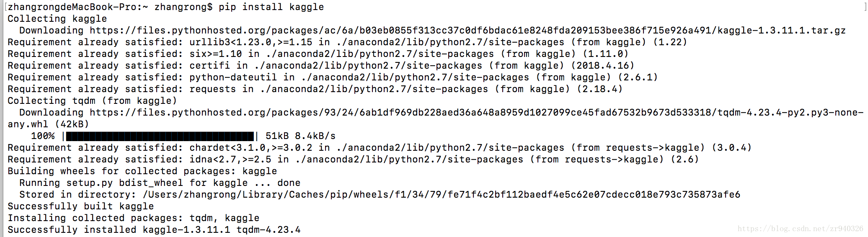Click the kaggle-1.3.11.1.tar.gz download URL
This screenshot has width=868, height=237.
[468, 31]
